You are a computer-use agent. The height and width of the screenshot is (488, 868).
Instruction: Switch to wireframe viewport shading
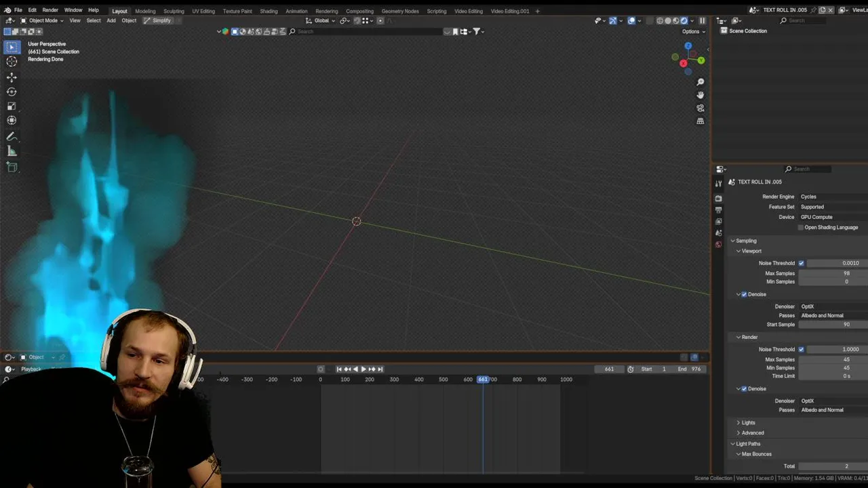pyautogui.click(x=660, y=20)
